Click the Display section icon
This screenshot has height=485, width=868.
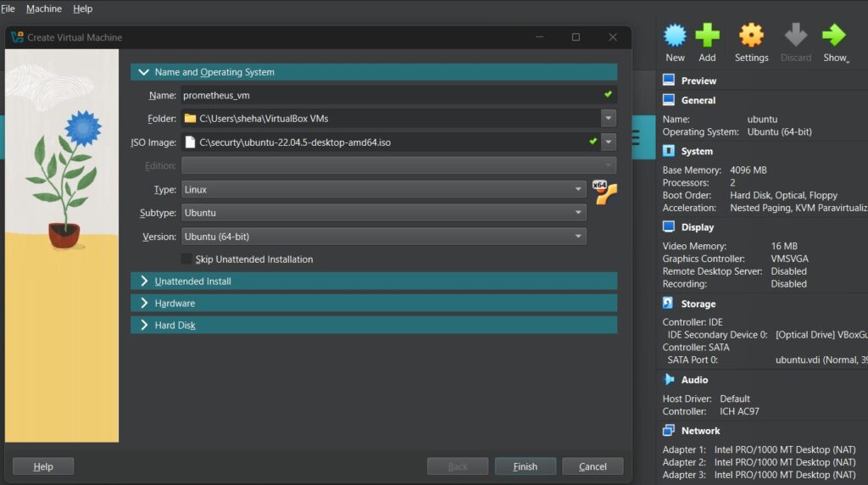tap(669, 227)
